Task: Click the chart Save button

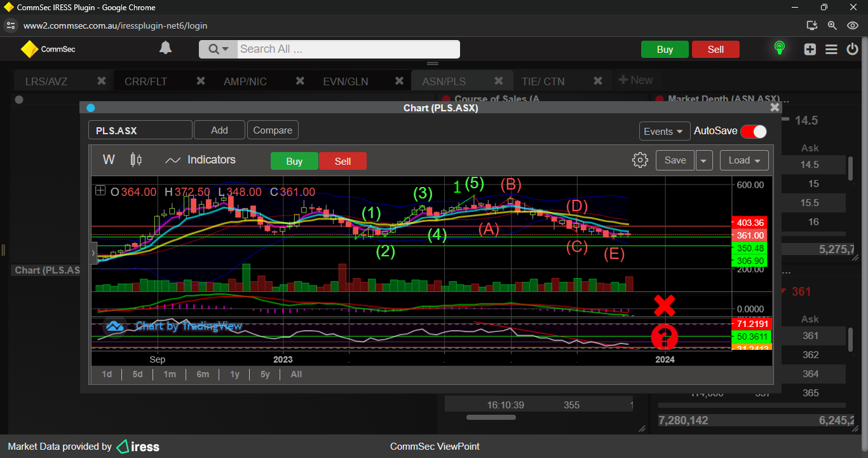Action: [675, 160]
